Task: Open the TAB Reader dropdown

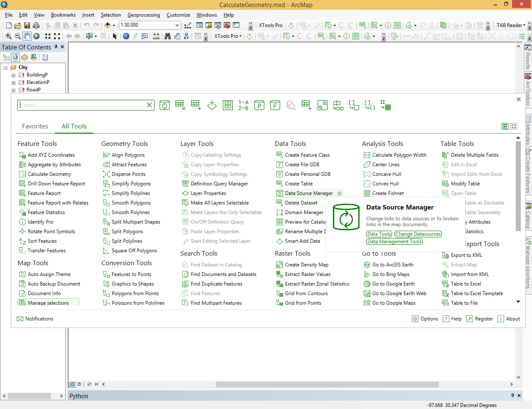Action: pyautogui.click(x=511, y=25)
